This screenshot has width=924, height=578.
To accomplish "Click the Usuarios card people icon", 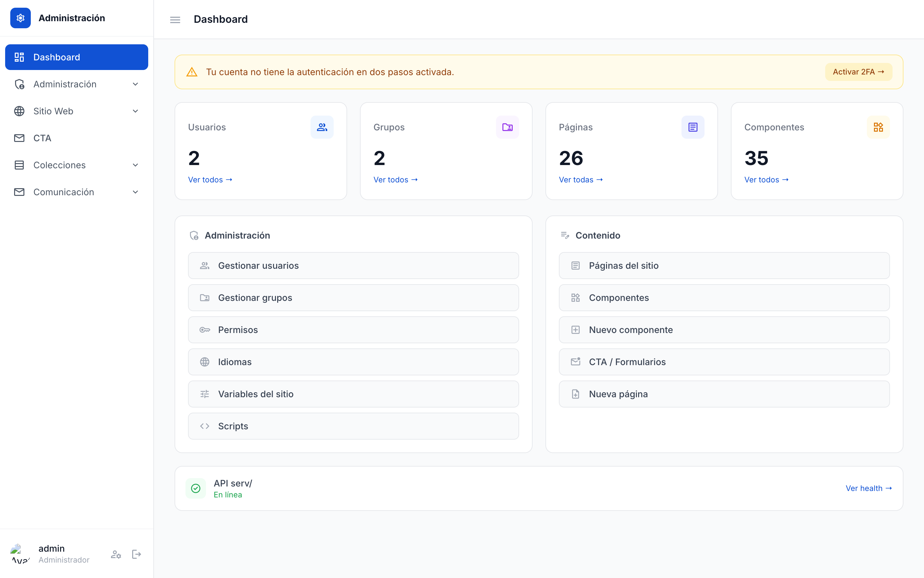I will click(x=322, y=127).
